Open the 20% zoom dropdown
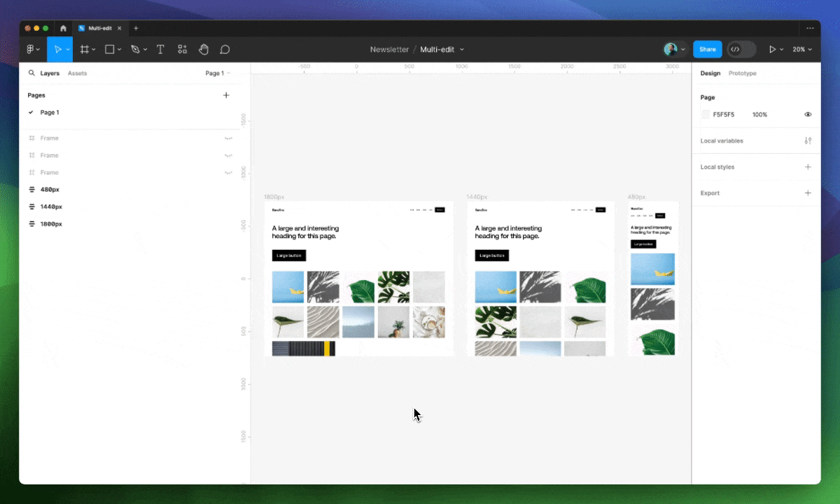The width and height of the screenshot is (840, 504). point(802,50)
